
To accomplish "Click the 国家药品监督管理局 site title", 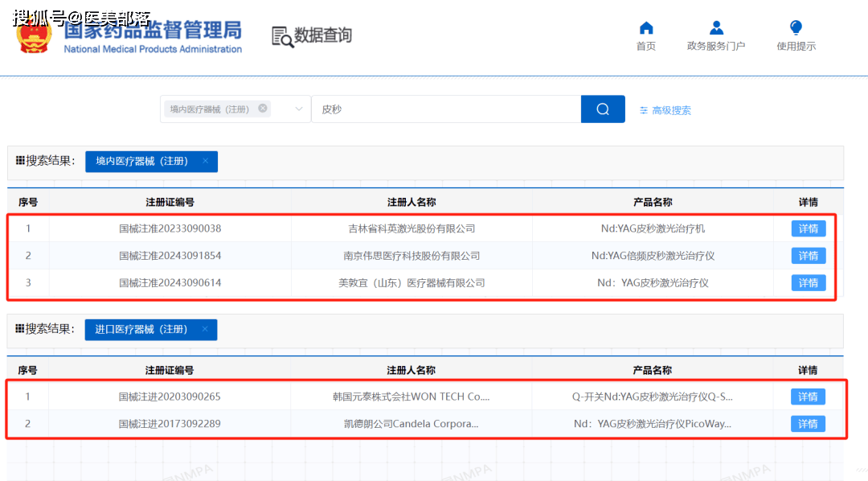I will 153,31.
